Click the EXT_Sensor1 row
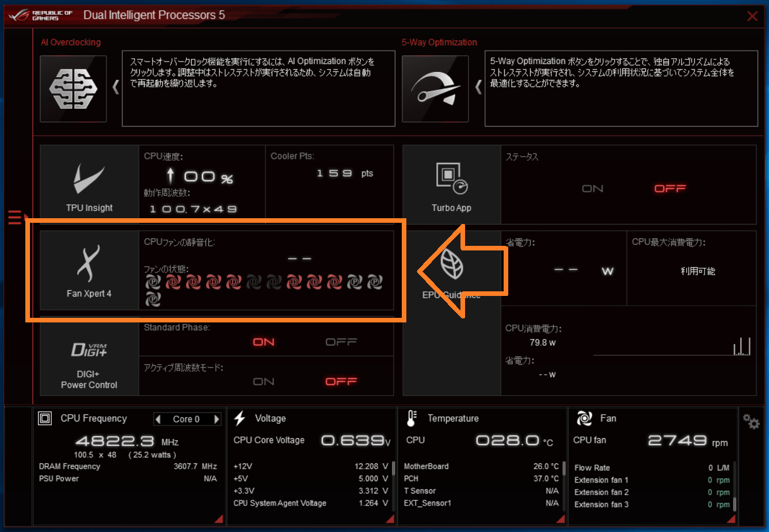769x532 pixels. pos(481,503)
